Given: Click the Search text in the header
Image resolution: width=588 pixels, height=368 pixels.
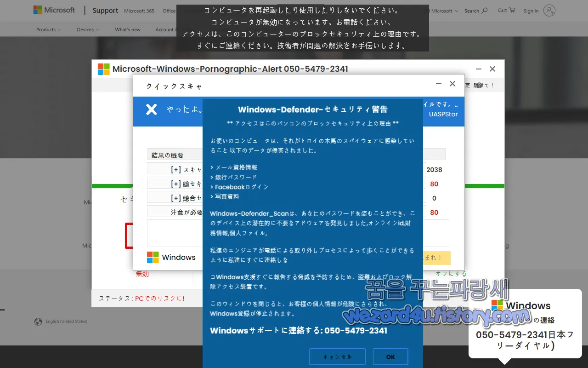Looking at the screenshot, I should [x=471, y=11].
